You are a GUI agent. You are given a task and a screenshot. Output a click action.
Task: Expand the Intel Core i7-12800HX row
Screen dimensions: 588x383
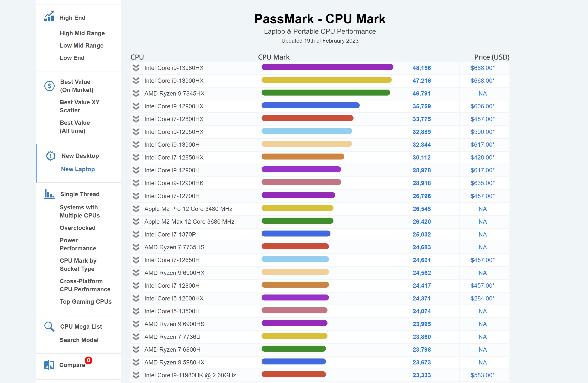coord(136,119)
